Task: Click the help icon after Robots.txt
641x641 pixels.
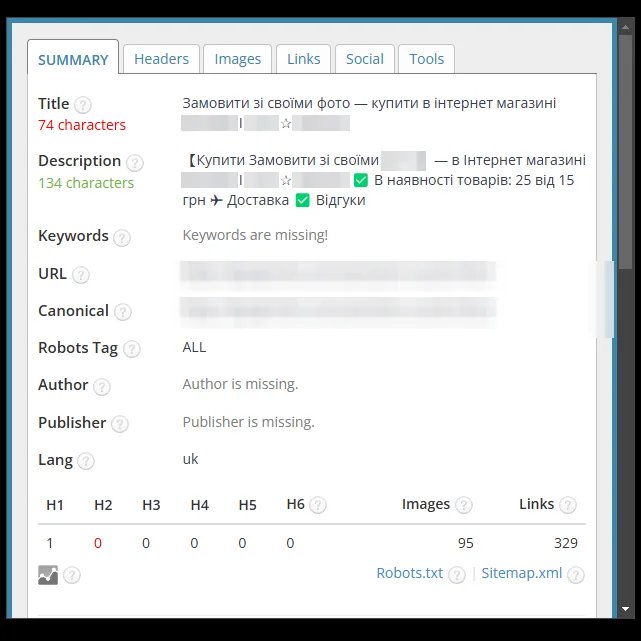Action: 457,575
